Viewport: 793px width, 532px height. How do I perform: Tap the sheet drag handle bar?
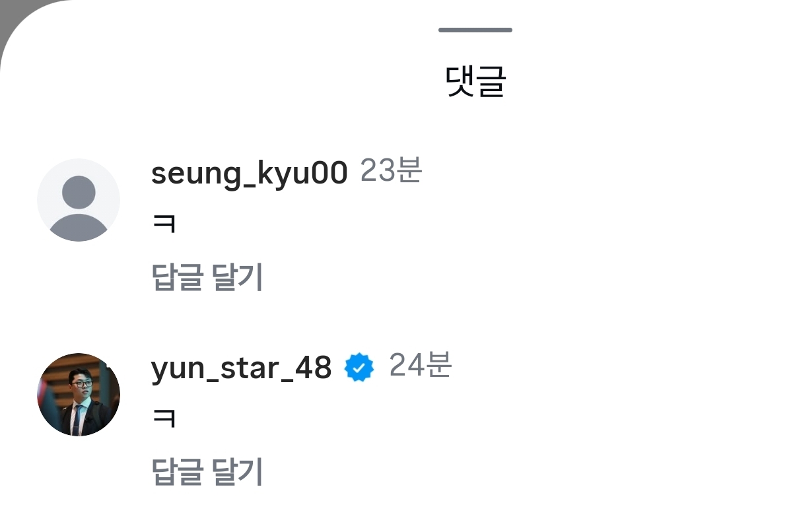point(475,30)
